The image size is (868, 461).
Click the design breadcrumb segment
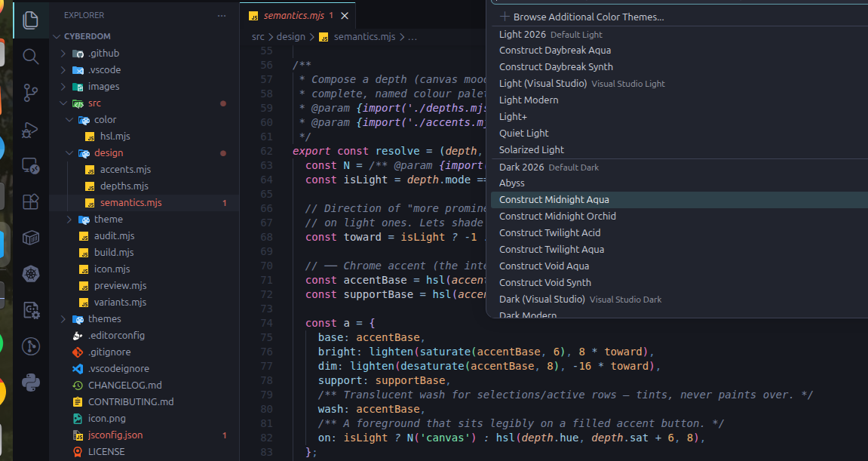point(290,36)
